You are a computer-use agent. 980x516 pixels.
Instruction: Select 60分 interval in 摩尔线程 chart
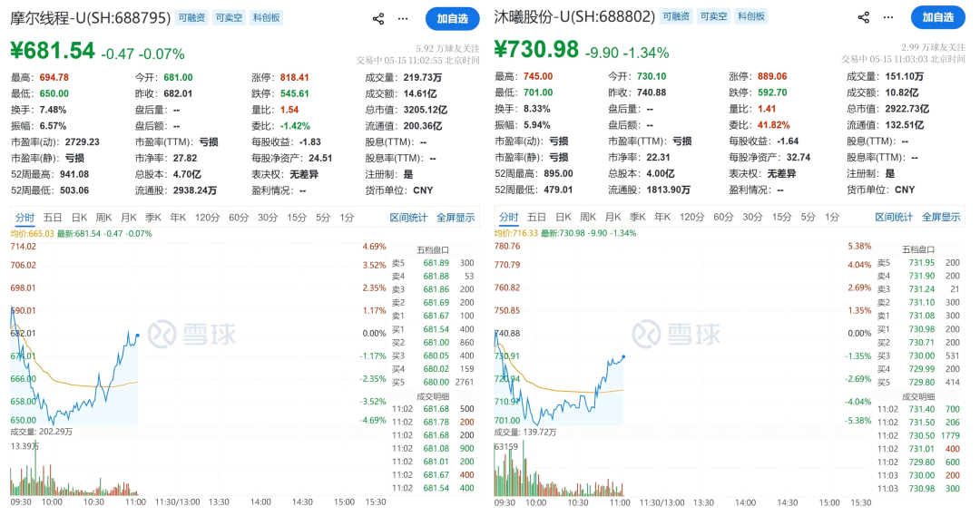coord(239,218)
